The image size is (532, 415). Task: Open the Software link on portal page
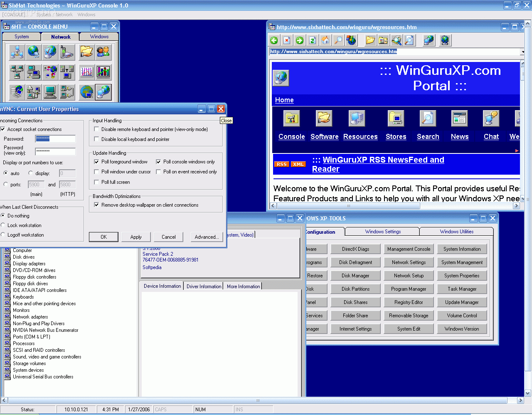click(x=325, y=137)
